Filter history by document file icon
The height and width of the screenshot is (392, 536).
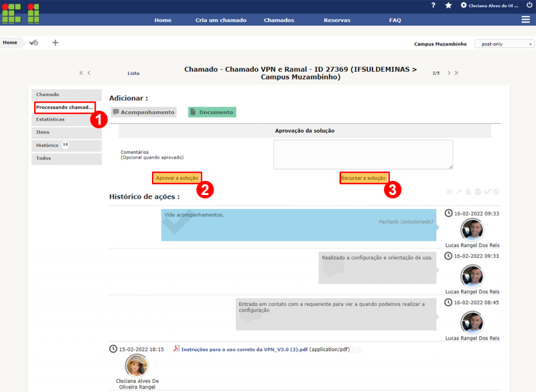pyautogui.click(x=468, y=192)
